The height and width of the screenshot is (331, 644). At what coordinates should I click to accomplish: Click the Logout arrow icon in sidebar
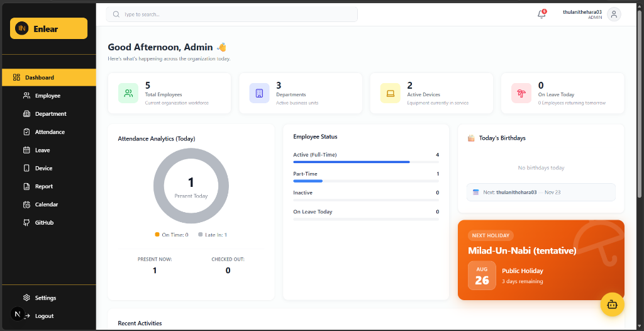click(28, 316)
